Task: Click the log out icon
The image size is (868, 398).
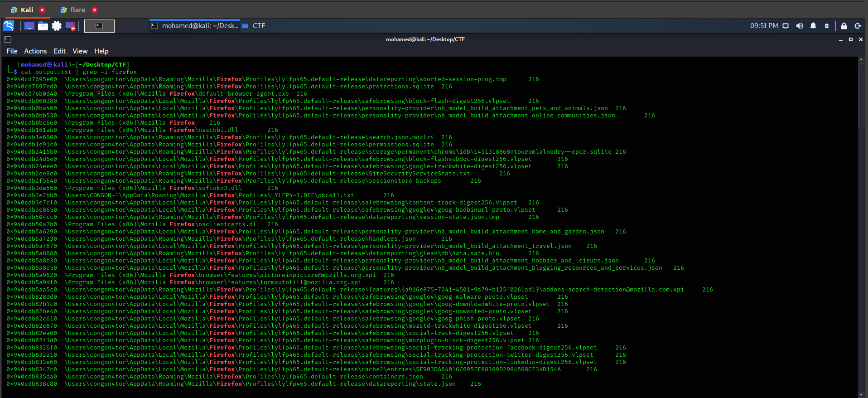Action: tap(858, 26)
